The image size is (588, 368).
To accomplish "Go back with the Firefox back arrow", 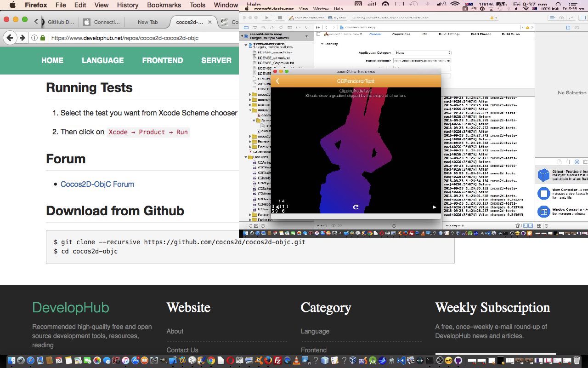I will 10,38.
